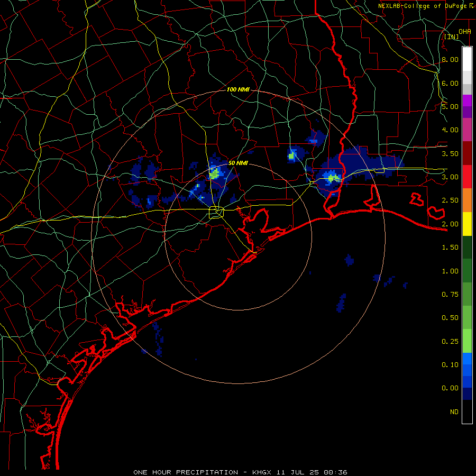Click the 5.00 legend value
476x476 pixels.
450,106
